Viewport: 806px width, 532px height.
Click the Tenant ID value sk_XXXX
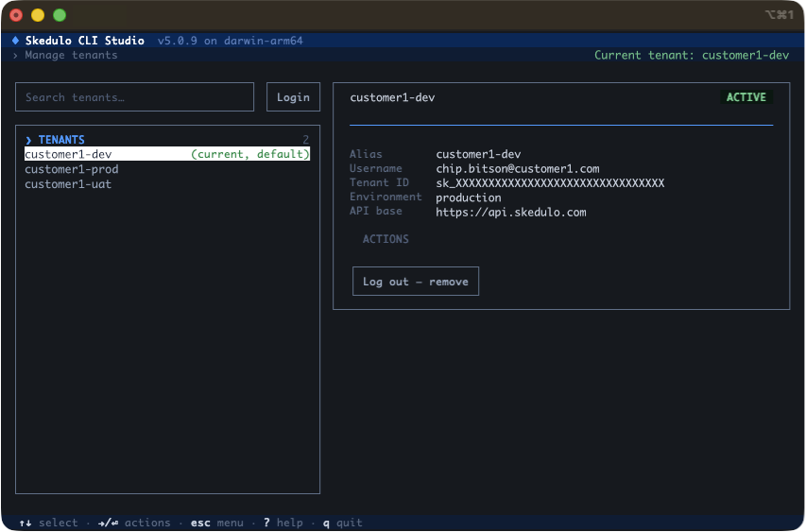[550, 183]
